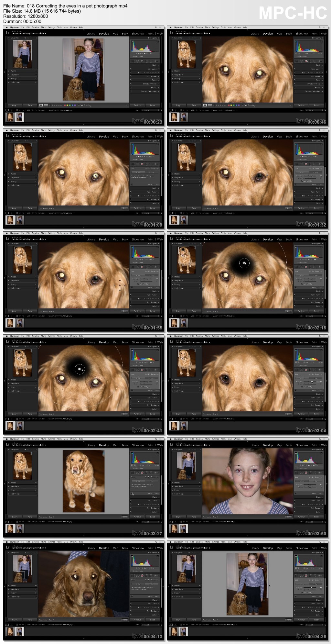Toggle Soft Proofing checkbox in 00:00:23 frame
This screenshot has width=331, height=644.
click(x=79, y=105)
